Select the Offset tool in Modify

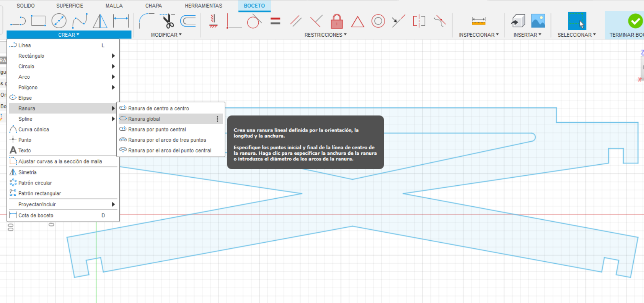click(188, 21)
